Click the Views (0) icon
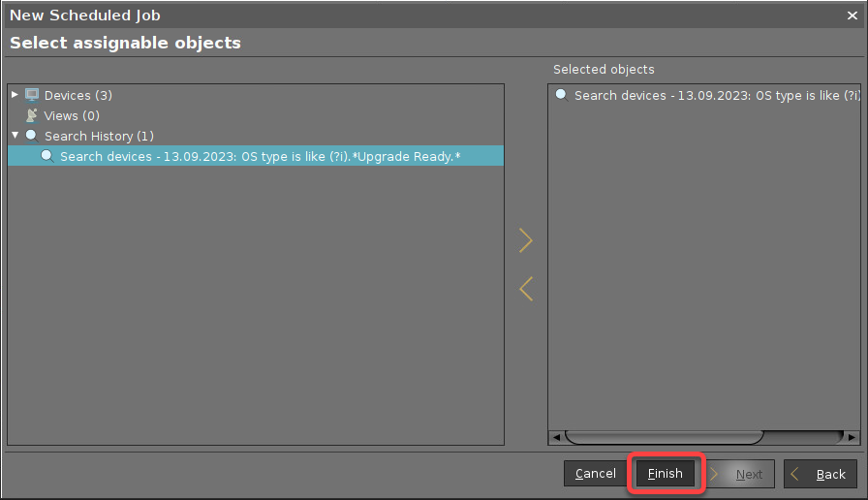Viewport: 868px width, 500px height. tap(32, 115)
